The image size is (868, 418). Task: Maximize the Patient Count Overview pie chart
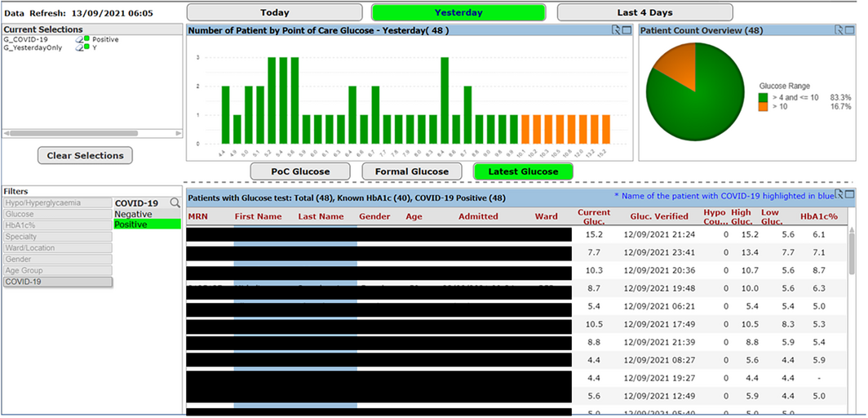pyautogui.click(x=848, y=30)
